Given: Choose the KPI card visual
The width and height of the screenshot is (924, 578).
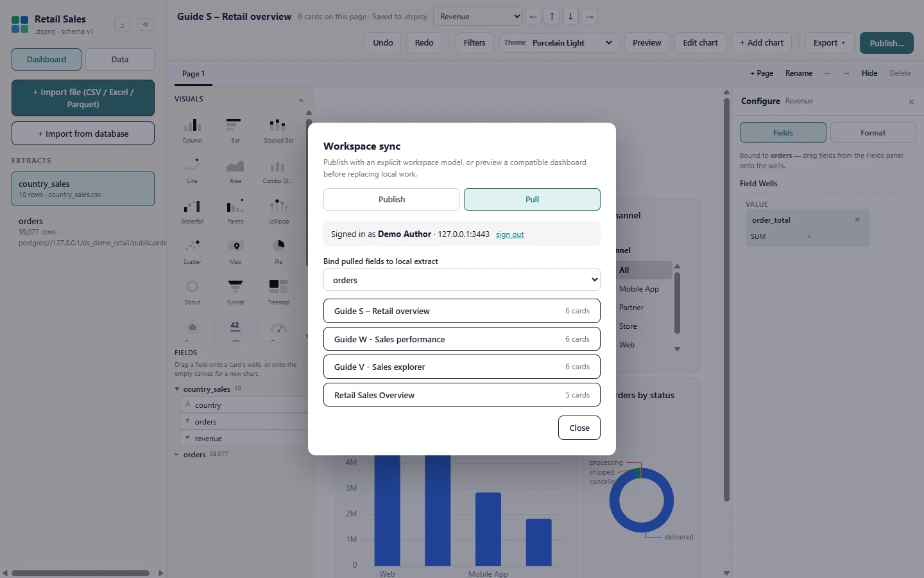Looking at the screenshot, I should click(x=235, y=328).
